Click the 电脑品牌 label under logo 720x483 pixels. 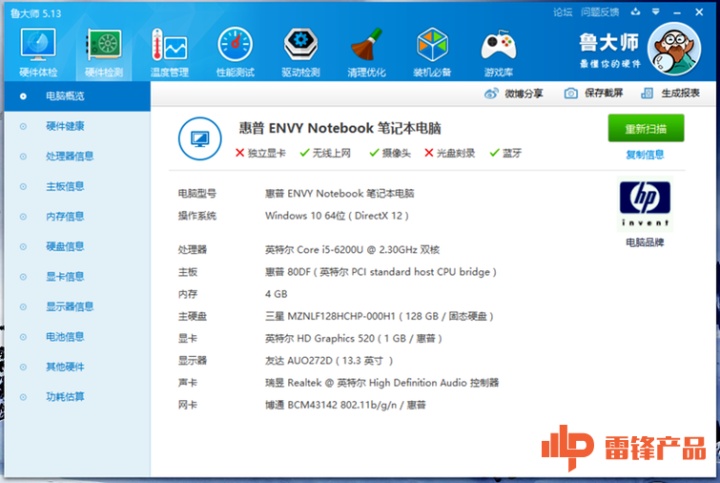click(645, 242)
